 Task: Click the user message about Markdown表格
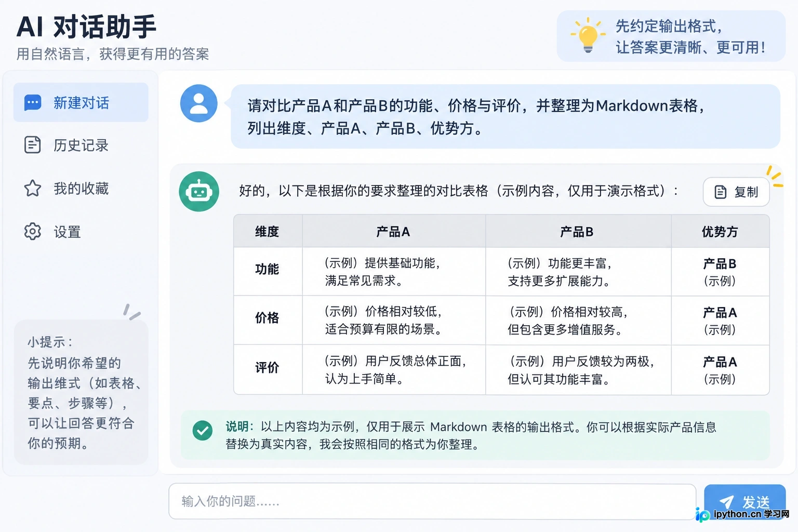tap(505, 116)
